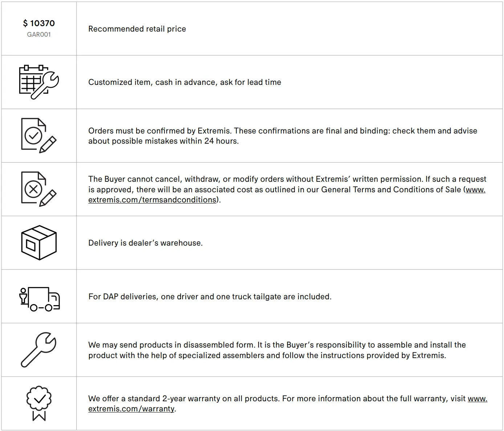This screenshot has height=431, width=504.
Task: Open the extremis.com/warranty link
Action: pyautogui.click(x=131, y=409)
